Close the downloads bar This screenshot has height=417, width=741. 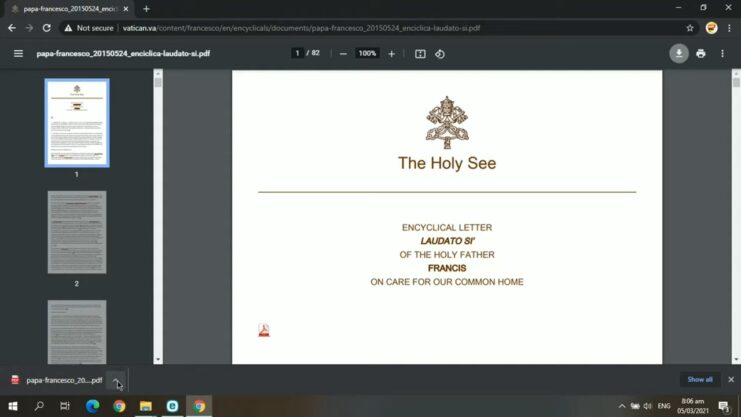pos(731,380)
